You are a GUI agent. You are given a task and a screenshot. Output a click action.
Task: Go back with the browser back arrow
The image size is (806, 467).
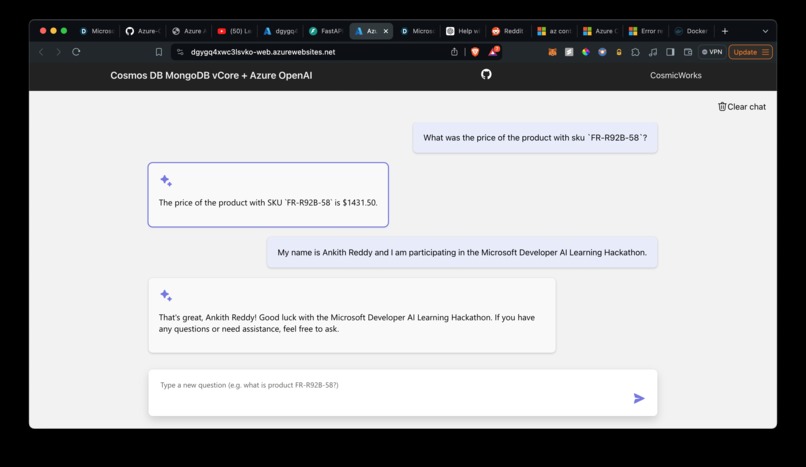click(x=42, y=52)
